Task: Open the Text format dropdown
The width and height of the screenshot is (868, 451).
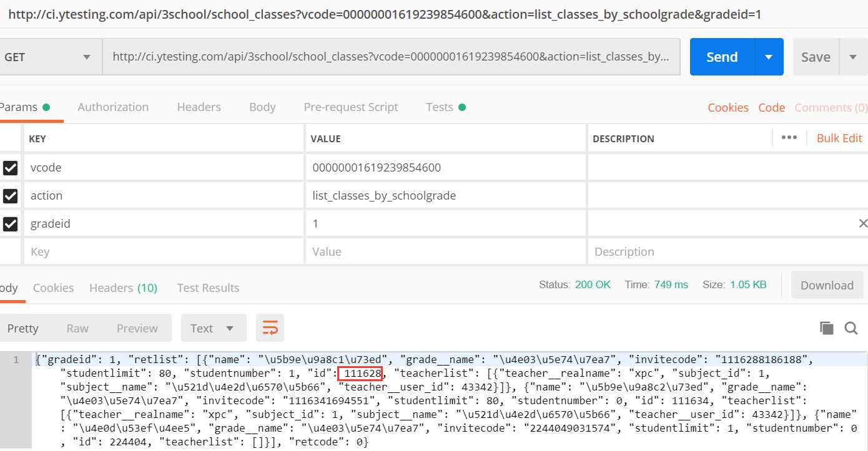Action: pos(214,328)
